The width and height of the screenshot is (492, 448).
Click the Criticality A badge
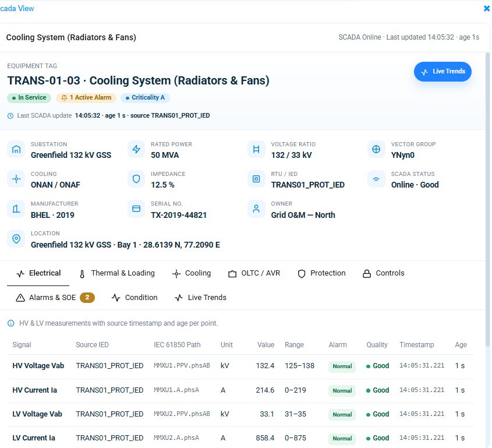pyautogui.click(x=145, y=98)
